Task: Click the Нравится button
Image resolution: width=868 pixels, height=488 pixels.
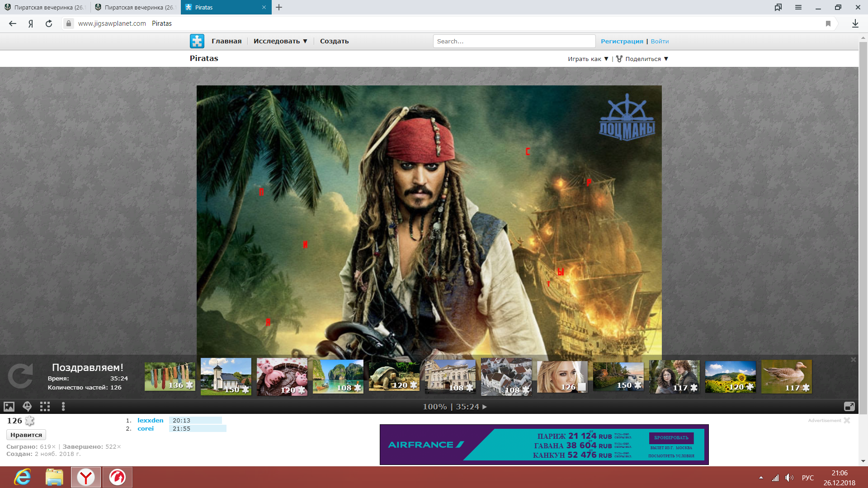Action: pyautogui.click(x=26, y=435)
